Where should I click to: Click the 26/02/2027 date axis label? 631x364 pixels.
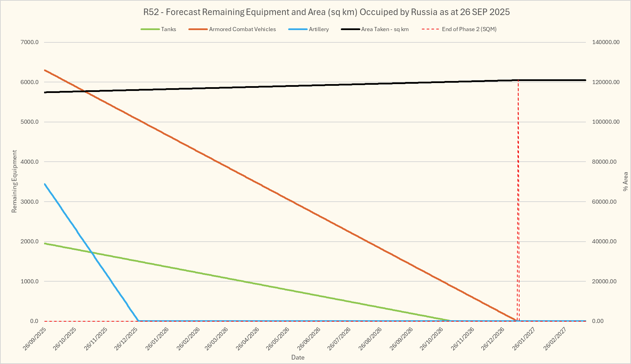(x=555, y=338)
